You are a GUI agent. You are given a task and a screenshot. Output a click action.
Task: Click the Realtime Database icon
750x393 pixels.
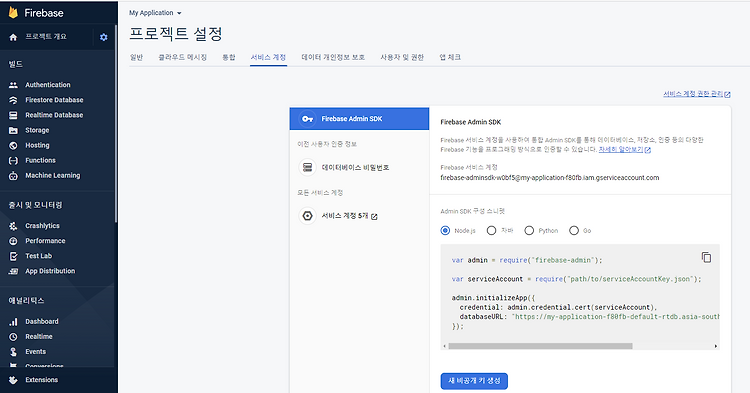click(x=13, y=115)
